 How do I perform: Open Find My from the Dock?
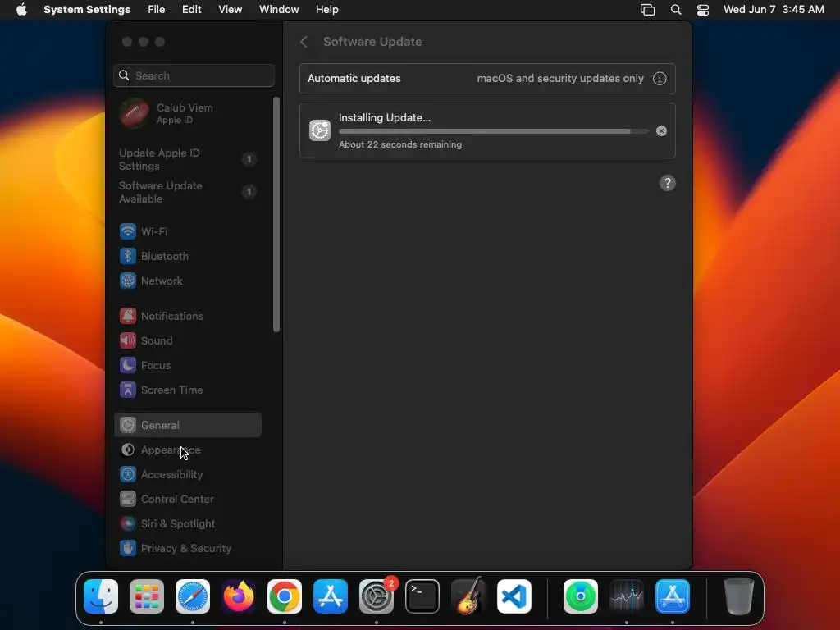581,596
